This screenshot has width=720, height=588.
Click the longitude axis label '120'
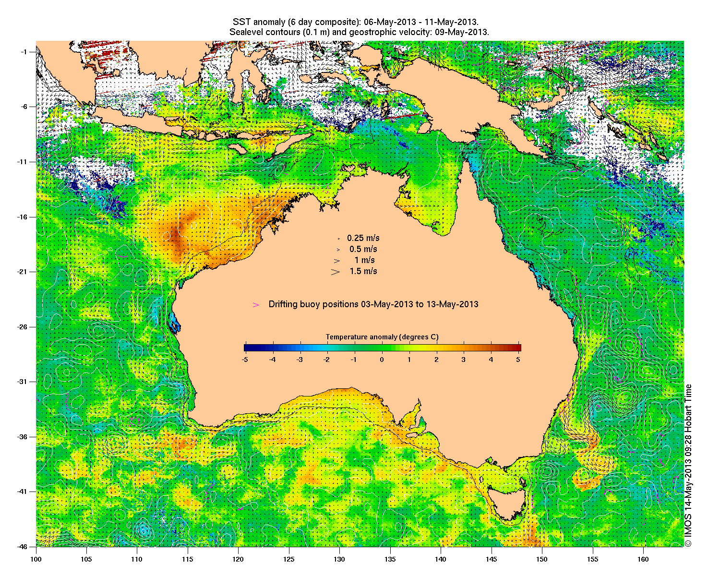(238, 559)
